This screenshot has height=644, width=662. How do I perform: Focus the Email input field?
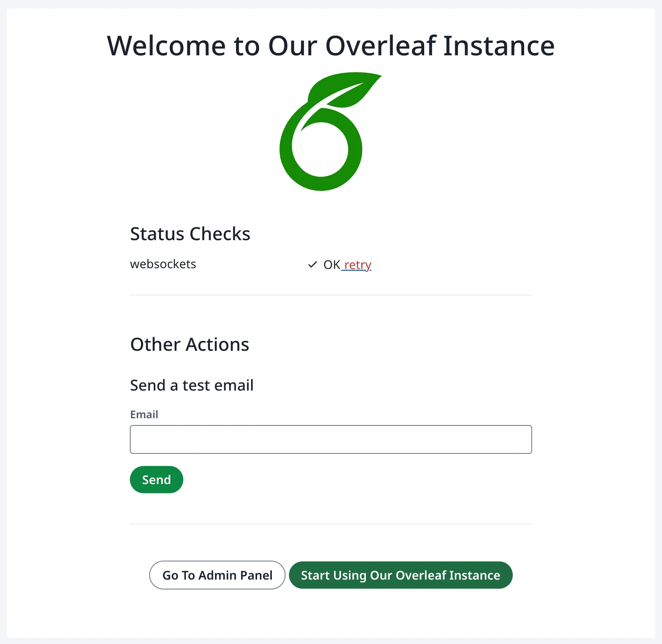coord(331,439)
